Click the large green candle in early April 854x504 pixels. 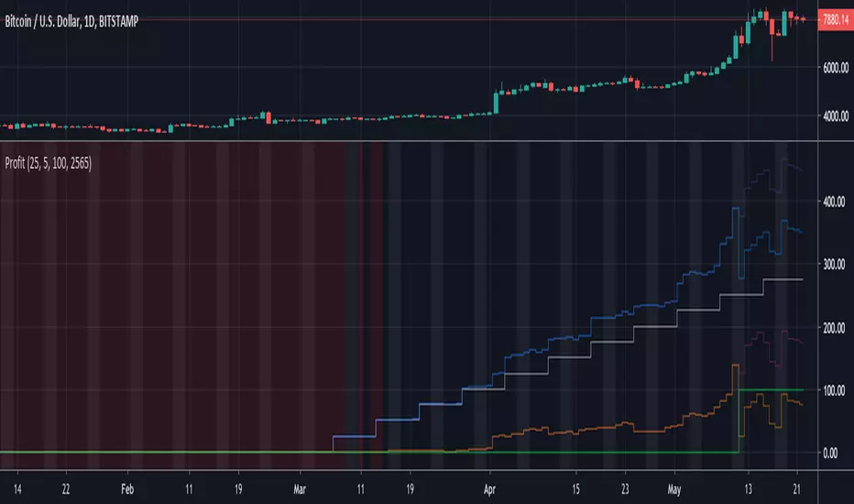497,101
